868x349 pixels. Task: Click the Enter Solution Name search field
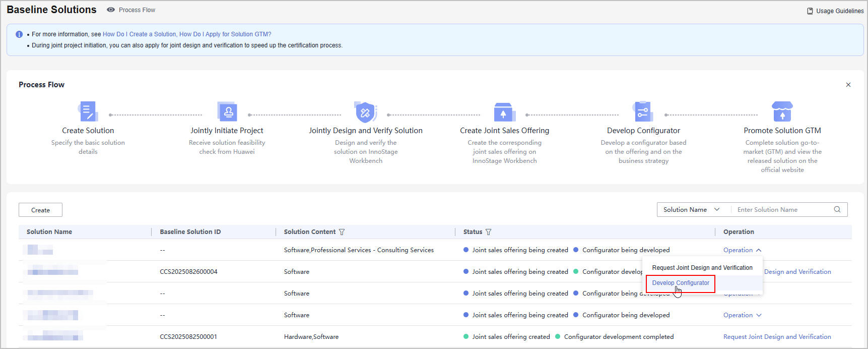coord(782,210)
